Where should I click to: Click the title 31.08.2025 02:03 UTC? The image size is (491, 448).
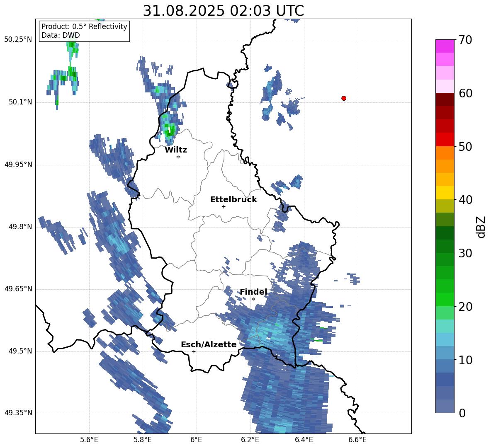click(223, 11)
